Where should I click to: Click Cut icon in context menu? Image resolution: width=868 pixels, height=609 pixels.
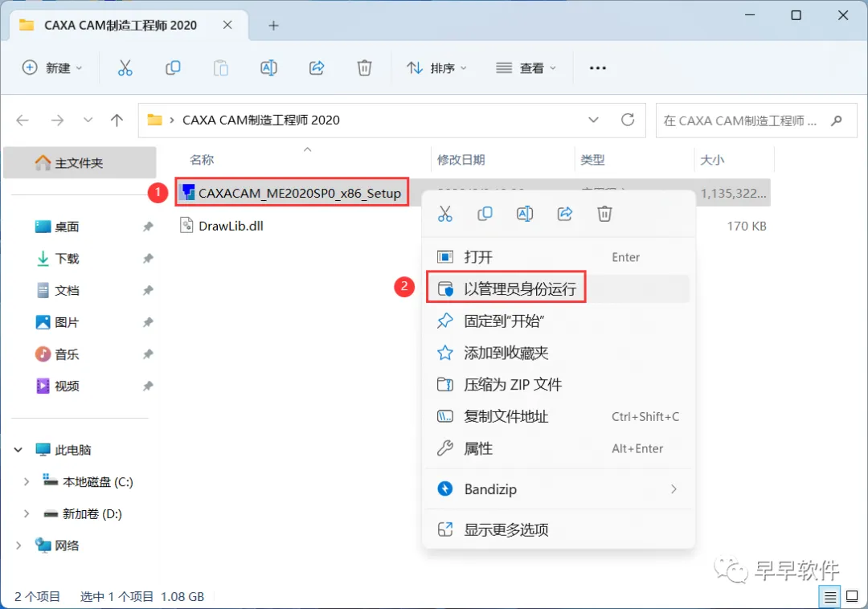[x=445, y=214]
